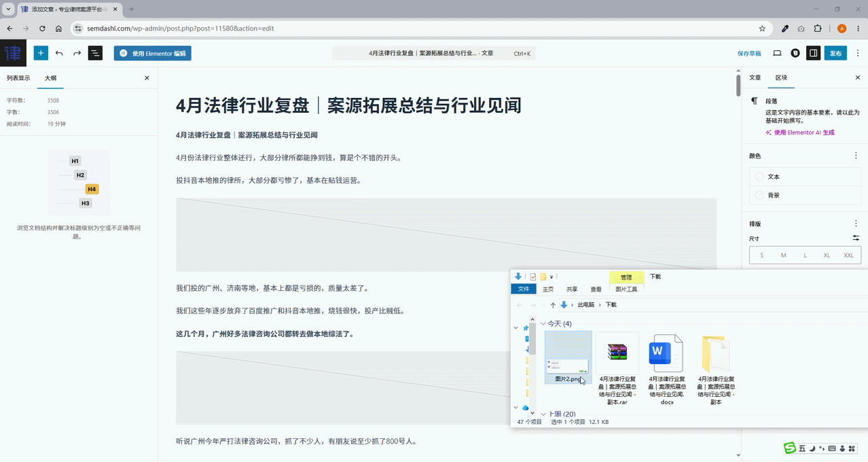Open the document title command bar
Image resolution: width=868 pixels, height=462 pixels.
pos(434,53)
